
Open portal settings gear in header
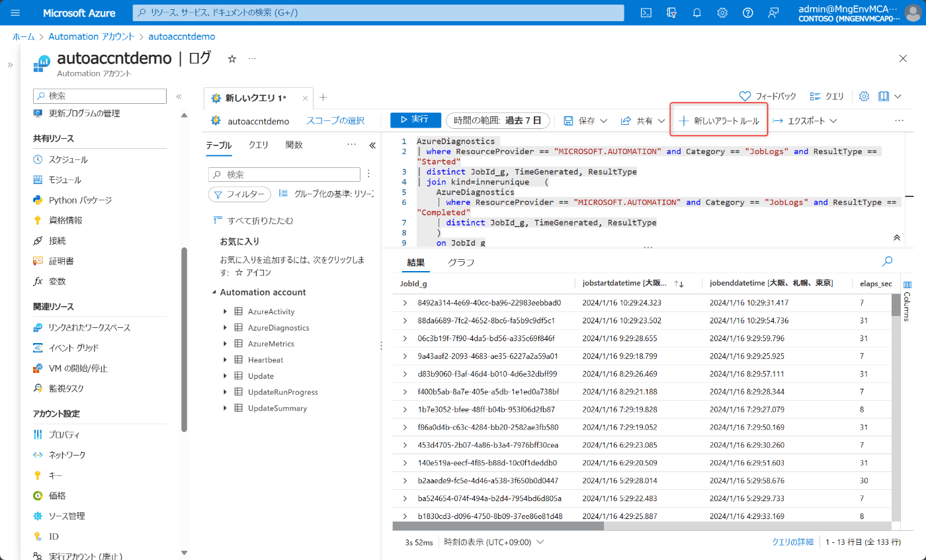click(x=722, y=13)
